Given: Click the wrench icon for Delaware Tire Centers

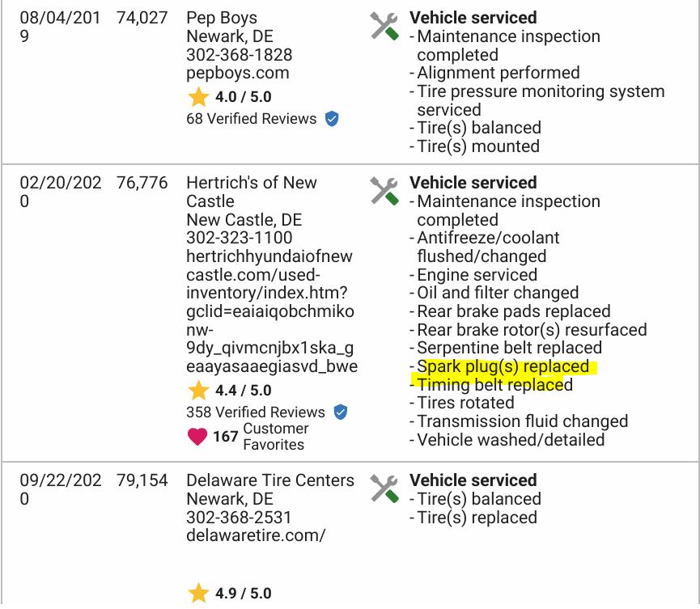Looking at the screenshot, I should [x=384, y=488].
